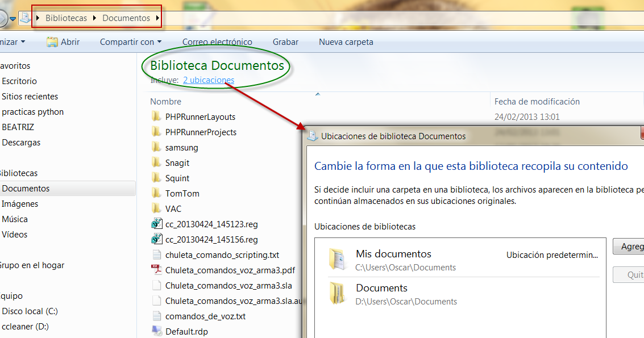Create a Nueva carpeta
This screenshot has height=338, width=644.
pyautogui.click(x=346, y=41)
